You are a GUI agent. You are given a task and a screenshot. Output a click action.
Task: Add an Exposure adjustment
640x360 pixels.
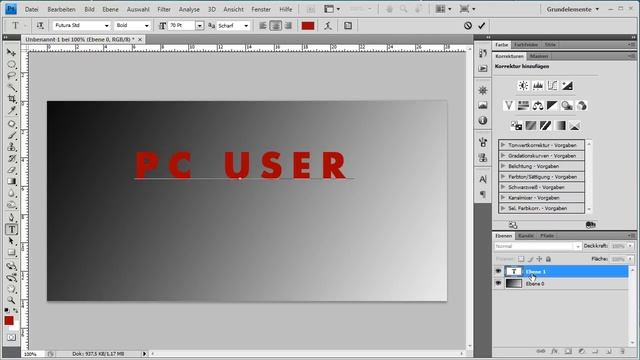[x=567, y=85]
